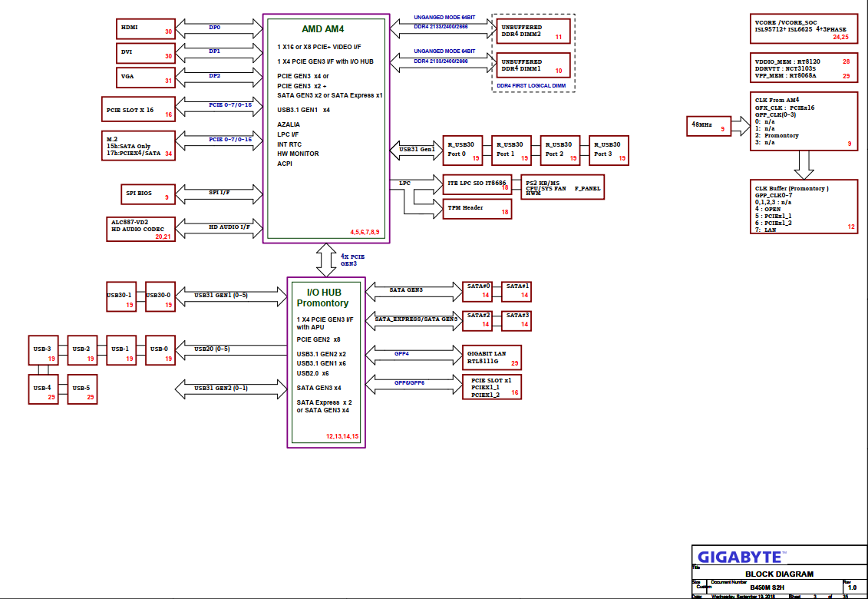Click the I/O HUB Promontory heading
Image resolution: width=868 pixels, height=599 pixels.
pos(323,297)
